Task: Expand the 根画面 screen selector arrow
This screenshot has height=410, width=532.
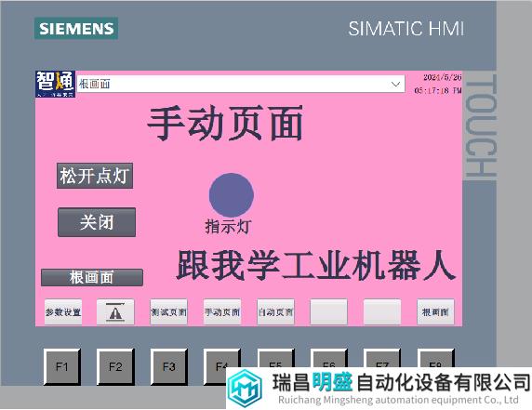Action: (395, 84)
